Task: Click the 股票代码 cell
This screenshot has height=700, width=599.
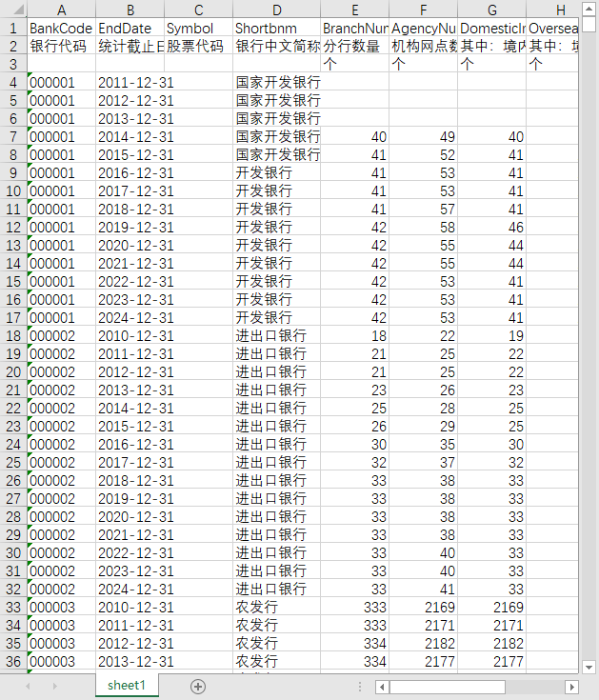Action: pyautogui.click(x=199, y=46)
